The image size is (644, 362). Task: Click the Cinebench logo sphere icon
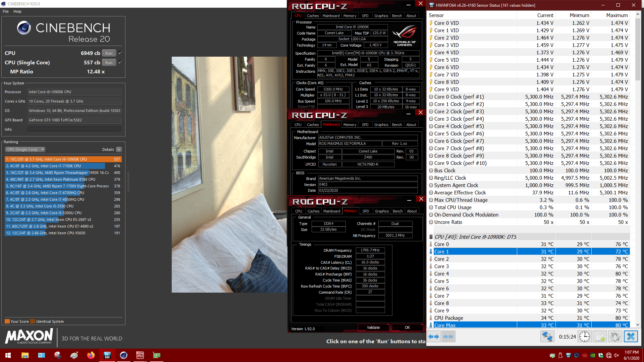point(24,28)
